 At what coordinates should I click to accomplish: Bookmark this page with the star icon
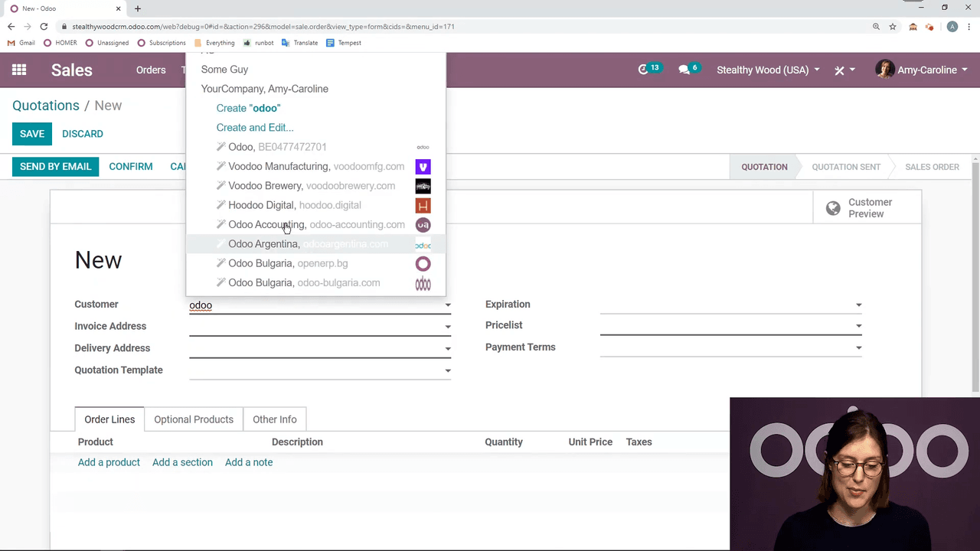(x=893, y=27)
